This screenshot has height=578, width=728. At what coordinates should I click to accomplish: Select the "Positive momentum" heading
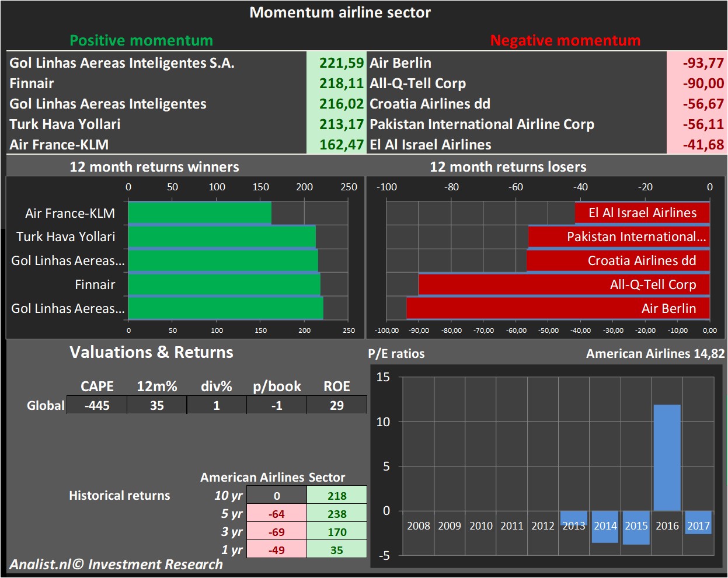tap(141, 40)
